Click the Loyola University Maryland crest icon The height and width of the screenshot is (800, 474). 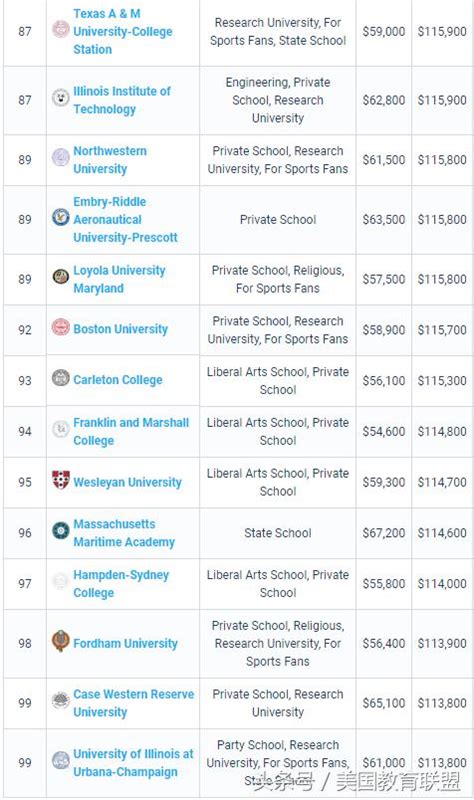tap(61, 277)
